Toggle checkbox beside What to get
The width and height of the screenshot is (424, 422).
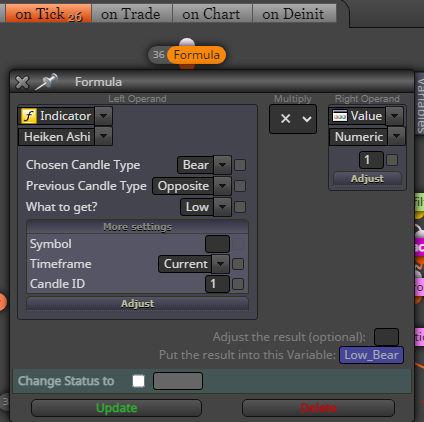pos(240,207)
